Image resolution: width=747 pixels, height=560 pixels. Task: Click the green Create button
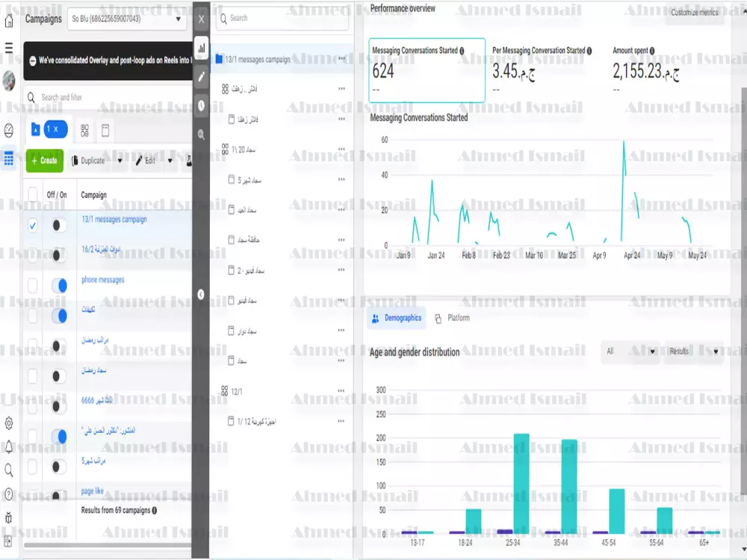[44, 161]
